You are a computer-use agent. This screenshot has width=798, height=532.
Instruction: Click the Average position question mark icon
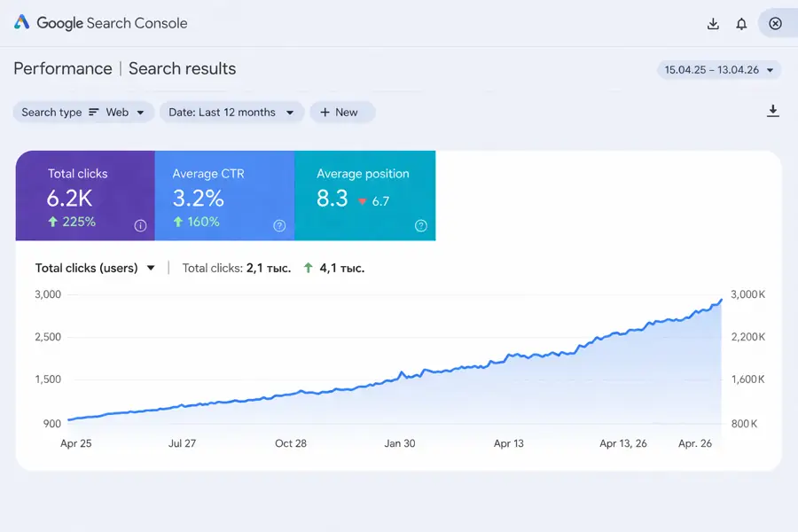pos(420,225)
